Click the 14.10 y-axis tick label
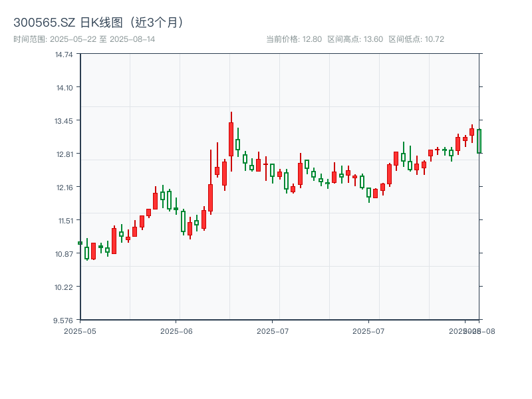Image resolution: width=532 pixels, height=399 pixels. coord(64,88)
